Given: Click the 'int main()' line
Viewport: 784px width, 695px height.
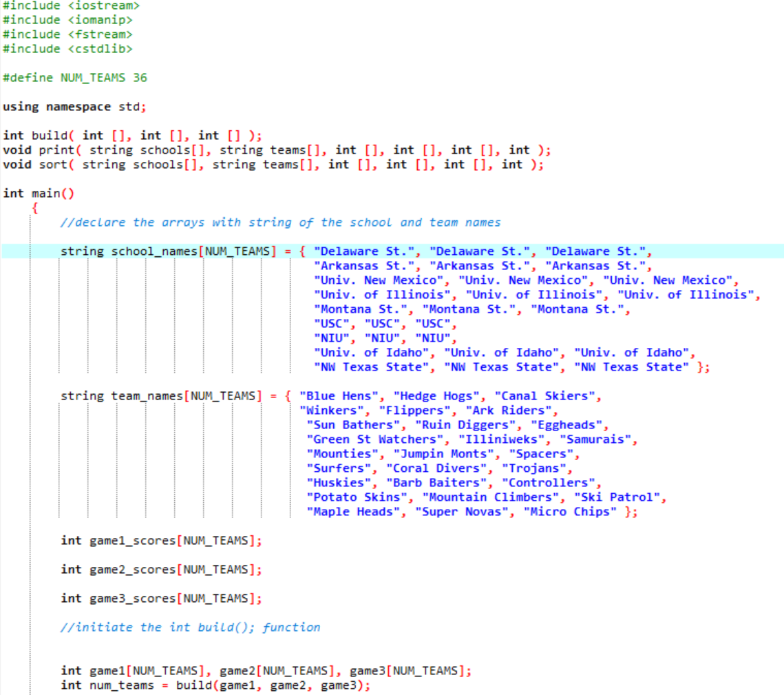Looking at the screenshot, I should 39,194.
